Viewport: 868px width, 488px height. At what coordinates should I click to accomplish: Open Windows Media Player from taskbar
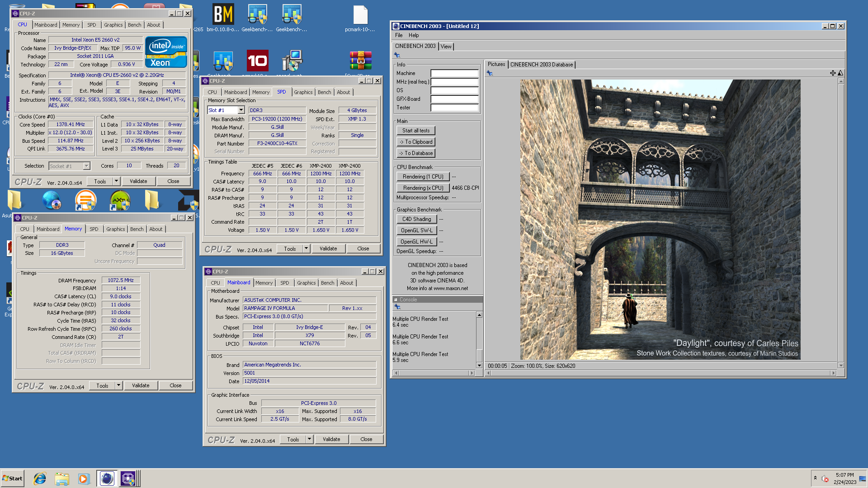tap(83, 479)
